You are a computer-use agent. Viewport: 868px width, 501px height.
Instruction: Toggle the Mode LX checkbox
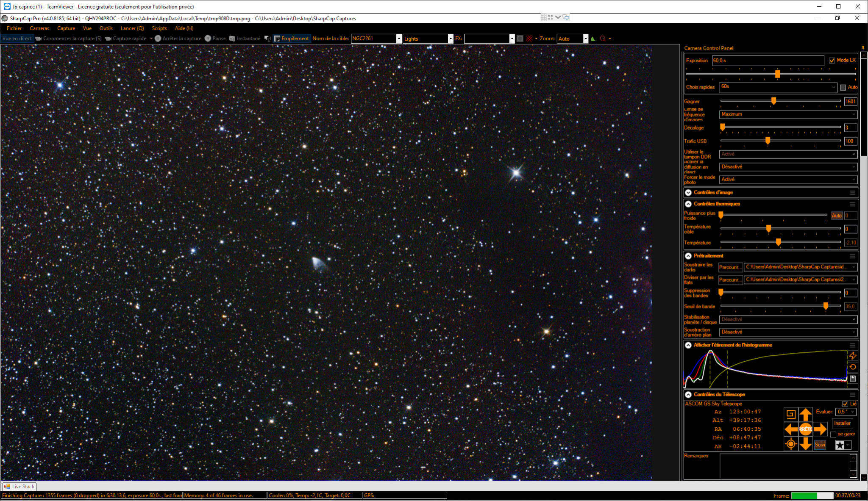832,61
